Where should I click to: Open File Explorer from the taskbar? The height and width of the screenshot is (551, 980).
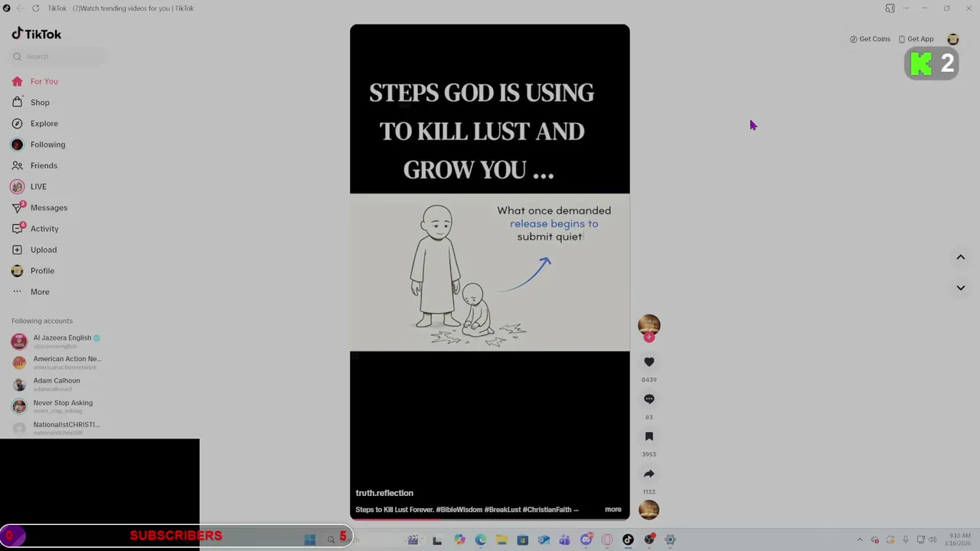point(501,540)
